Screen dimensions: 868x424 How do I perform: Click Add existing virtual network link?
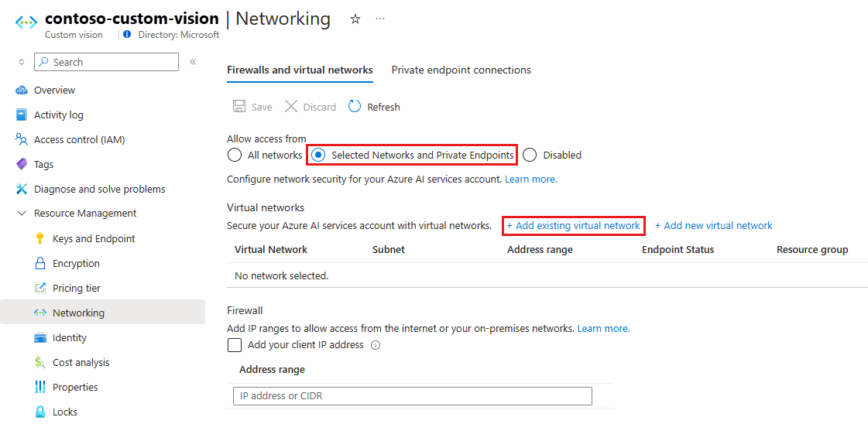574,226
